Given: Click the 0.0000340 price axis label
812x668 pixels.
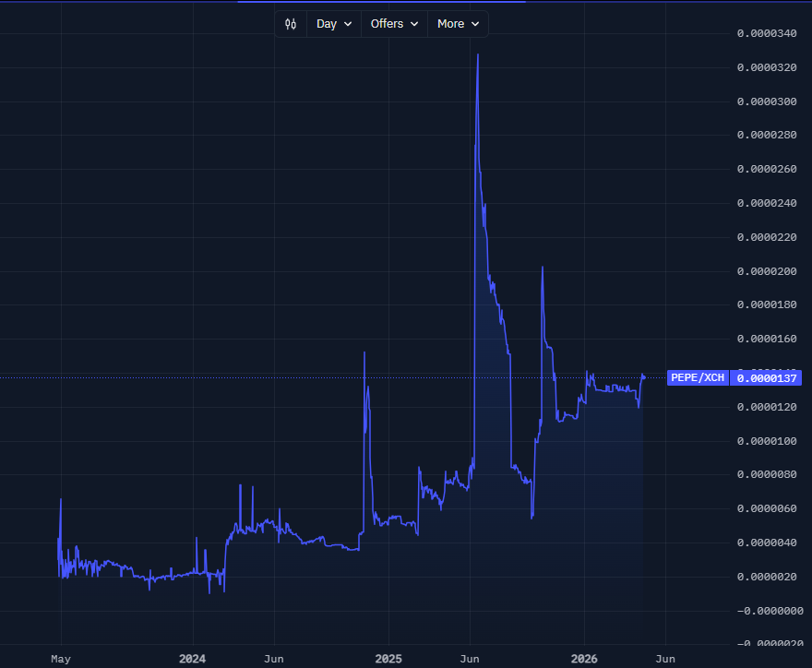Looking at the screenshot, I should point(767,33).
